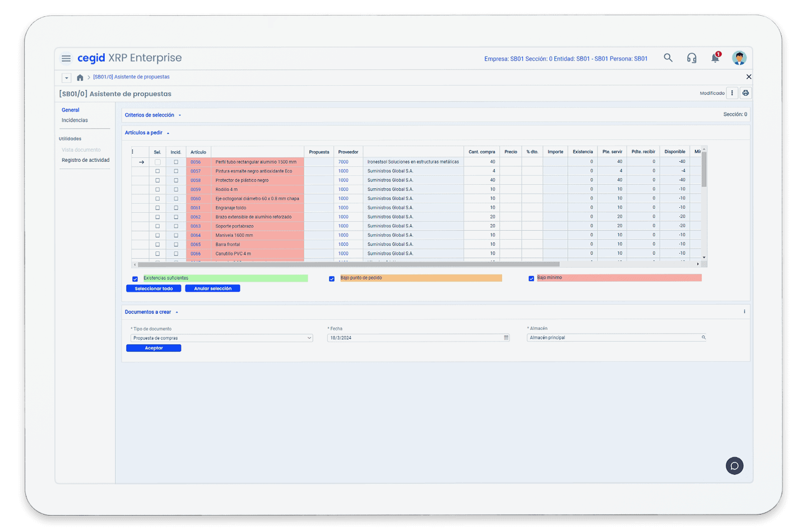Open notifications via the bell icon
This screenshot has height=532, width=807.
tap(715, 58)
